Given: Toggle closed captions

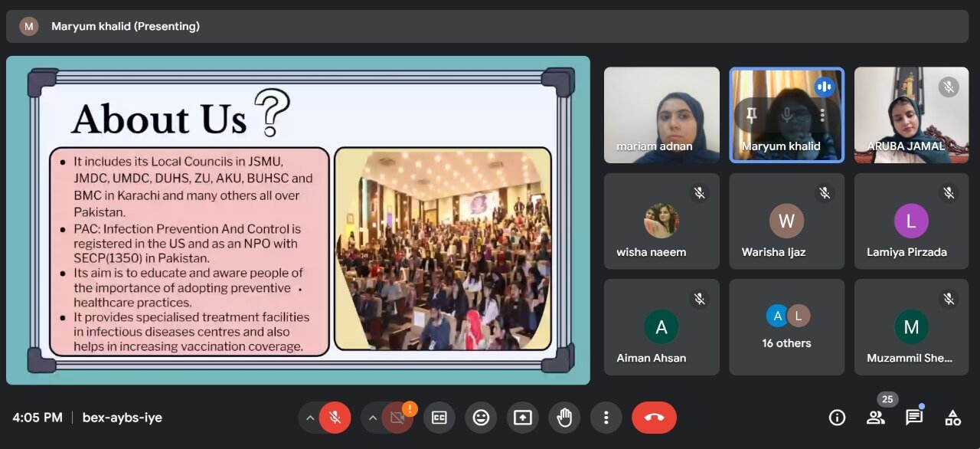Looking at the screenshot, I should pyautogui.click(x=439, y=418).
